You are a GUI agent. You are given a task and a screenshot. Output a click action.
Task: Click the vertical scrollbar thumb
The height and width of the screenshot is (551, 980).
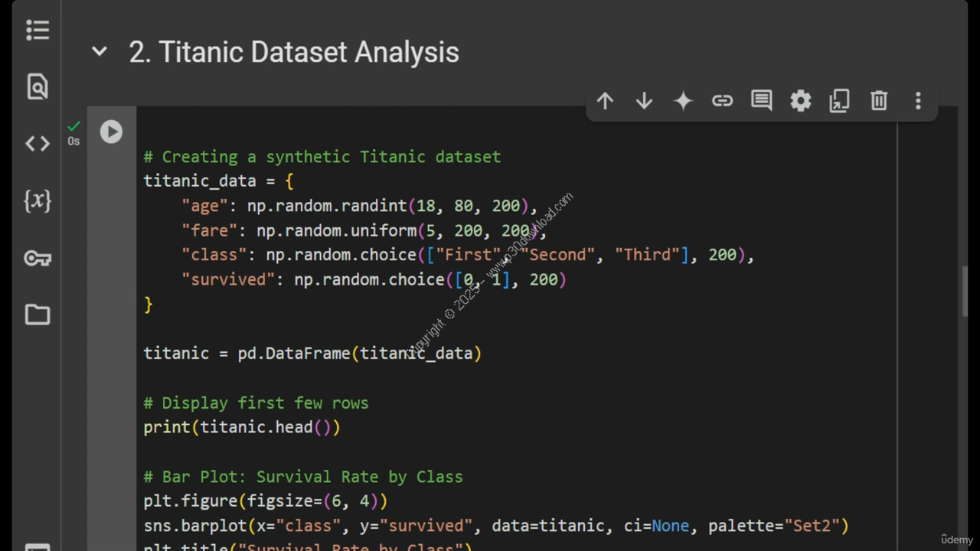[x=965, y=291]
